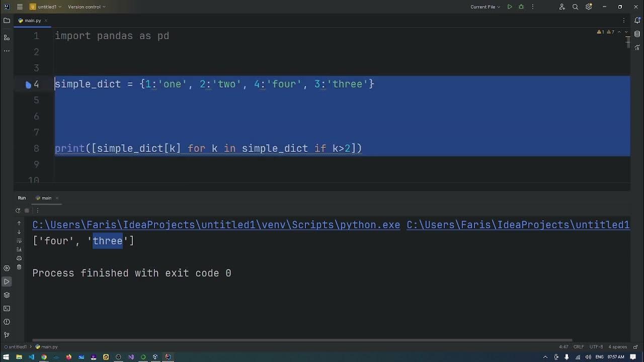
Task: Click the ENG language indicator
Action: (600, 357)
